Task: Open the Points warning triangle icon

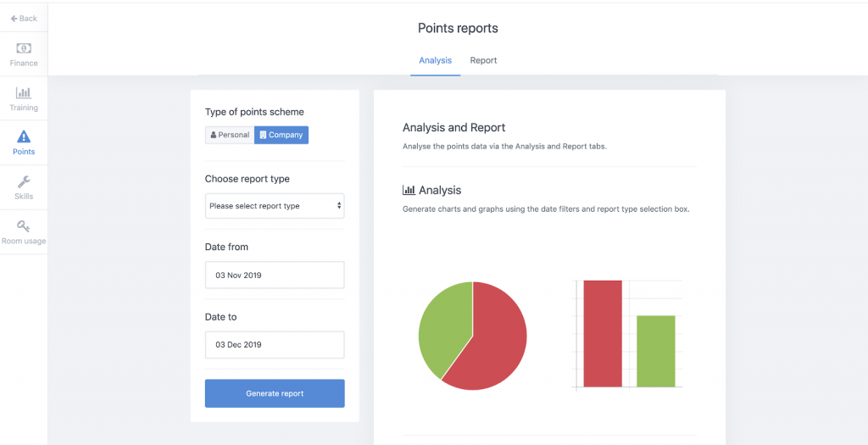Action: [24, 136]
